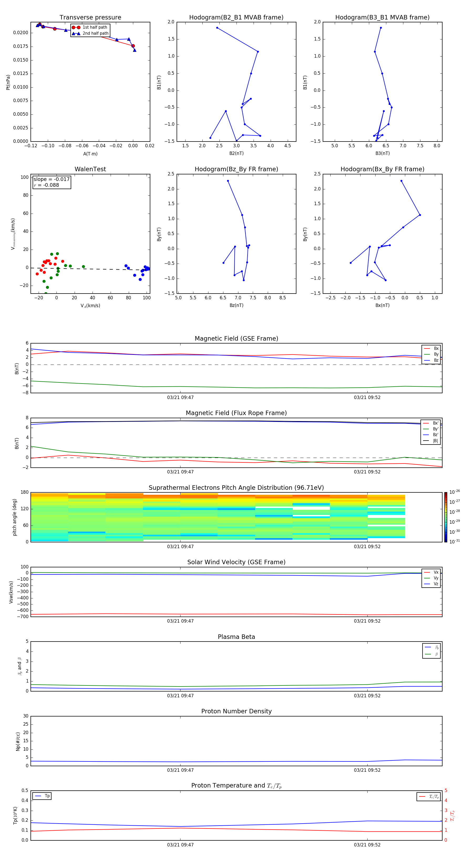
Task: Click the βp legend entry in Plasma Beta
Action: (x=431, y=647)
